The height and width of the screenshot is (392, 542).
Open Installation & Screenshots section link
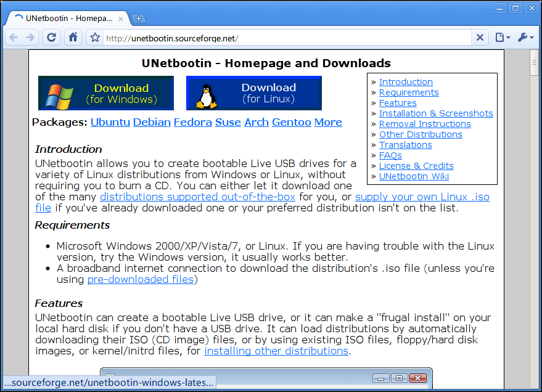point(436,113)
